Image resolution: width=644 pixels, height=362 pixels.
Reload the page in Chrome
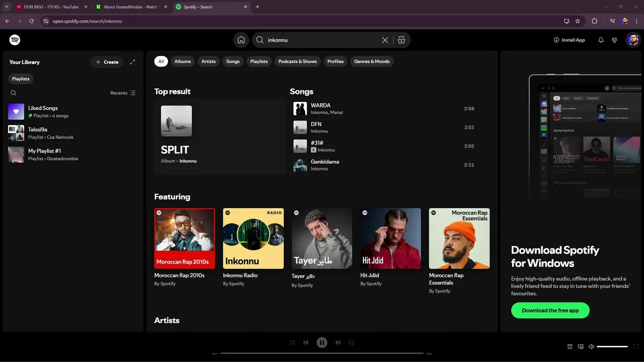point(31,21)
